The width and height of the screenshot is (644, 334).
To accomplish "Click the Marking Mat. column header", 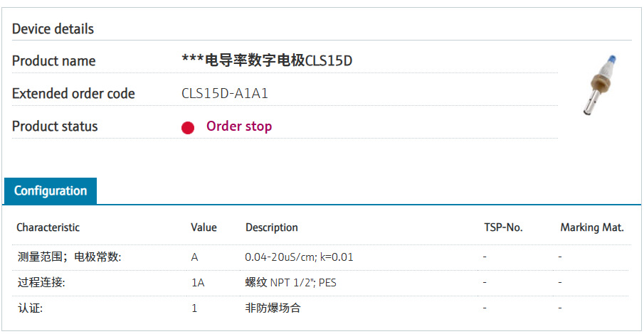I will point(592,227).
